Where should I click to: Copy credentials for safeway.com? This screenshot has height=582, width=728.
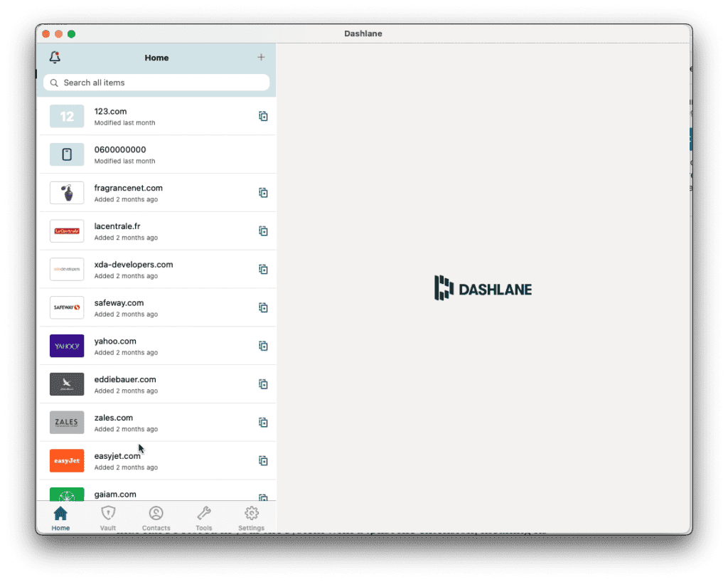coord(263,307)
